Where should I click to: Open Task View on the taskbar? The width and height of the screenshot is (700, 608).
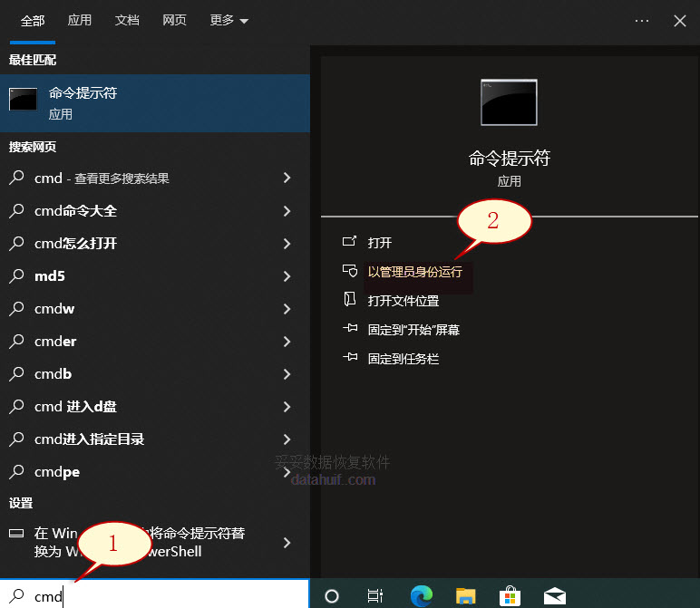(x=375, y=595)
